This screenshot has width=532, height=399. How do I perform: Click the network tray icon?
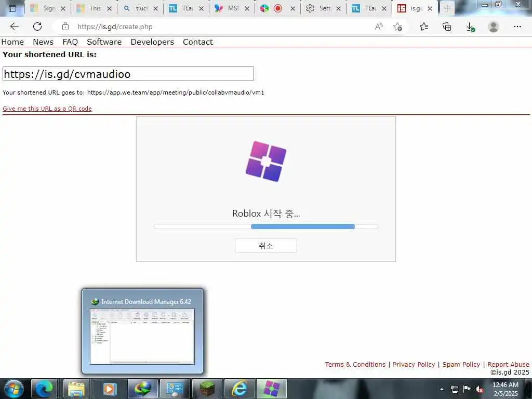pos(454,389)
